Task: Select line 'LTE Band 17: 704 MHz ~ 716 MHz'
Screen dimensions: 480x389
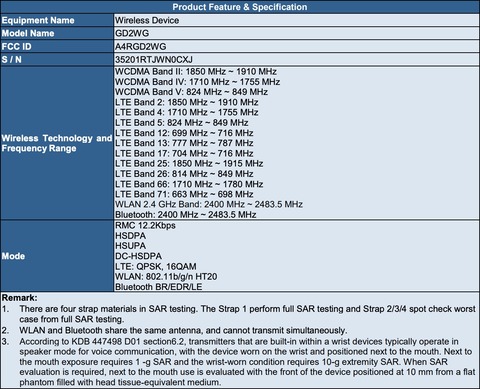Action: pyautogui.click(x=184, y=153)
